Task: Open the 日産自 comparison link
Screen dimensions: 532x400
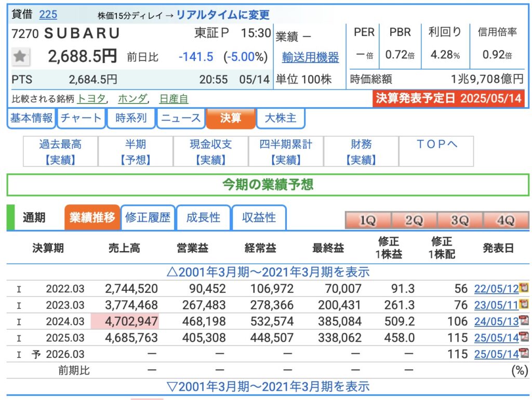Action: click(x=174, y=99)
